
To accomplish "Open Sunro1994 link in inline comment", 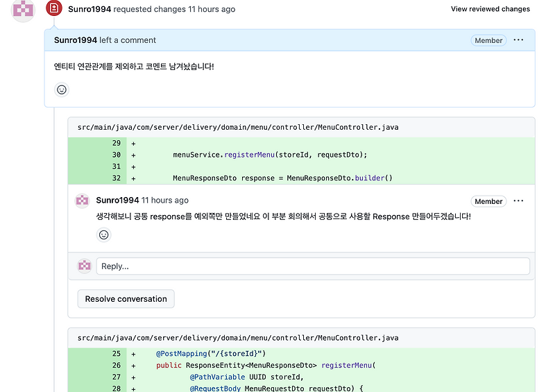I will (x=117, y=200).
